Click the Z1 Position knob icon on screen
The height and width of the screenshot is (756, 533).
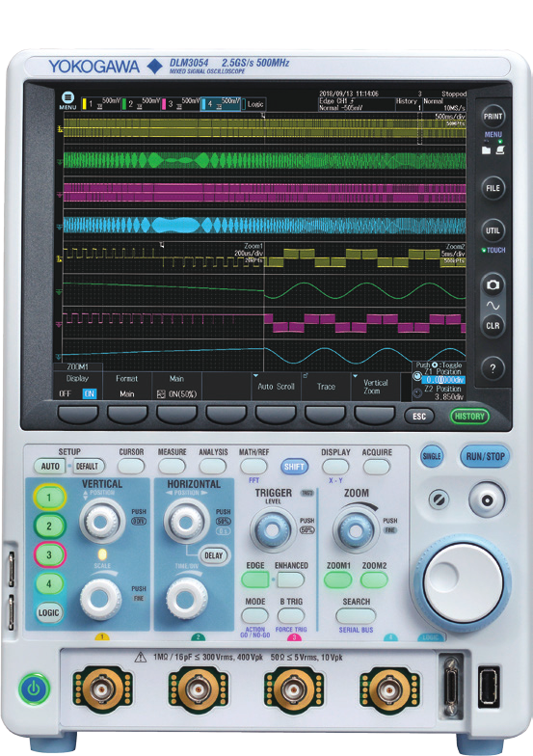(417, 375)
